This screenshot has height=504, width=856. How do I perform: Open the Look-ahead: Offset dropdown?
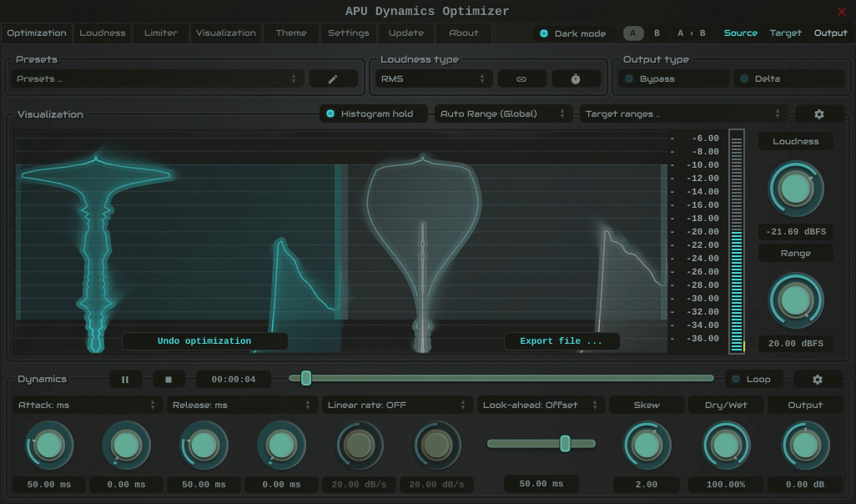[541, 406]
